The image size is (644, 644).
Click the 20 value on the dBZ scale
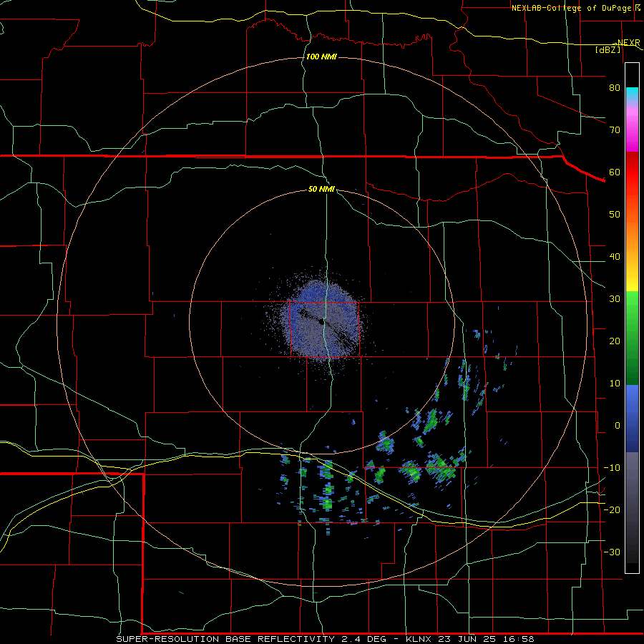click(615, 341)
